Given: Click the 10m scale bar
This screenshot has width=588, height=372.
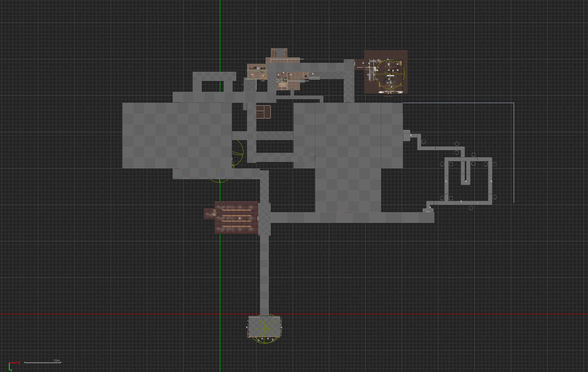Looking at the screenshot, I should [43, 362].
